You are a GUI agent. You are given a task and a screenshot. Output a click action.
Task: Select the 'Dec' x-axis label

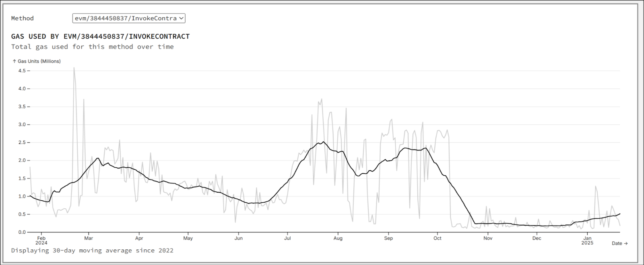537,238
